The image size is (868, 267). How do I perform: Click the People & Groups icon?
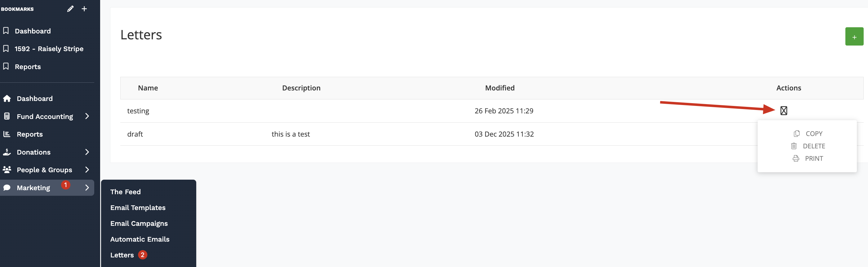(x=7, y=170)
